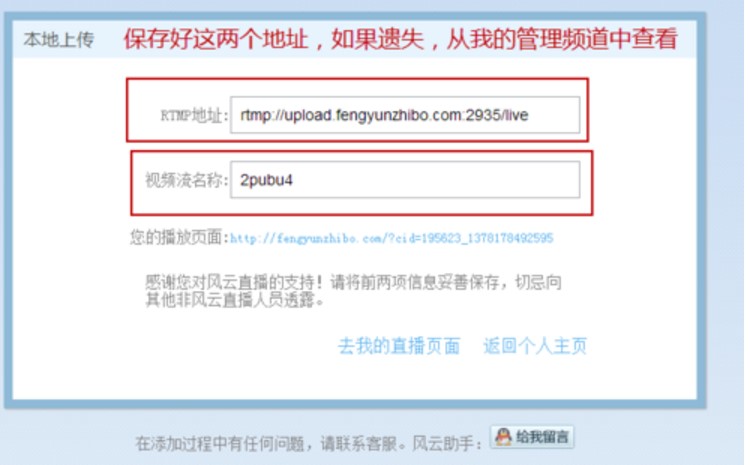Click the 2pubu4 stream name text
Screen dimensions: 750x465
(x=266, y=180)
